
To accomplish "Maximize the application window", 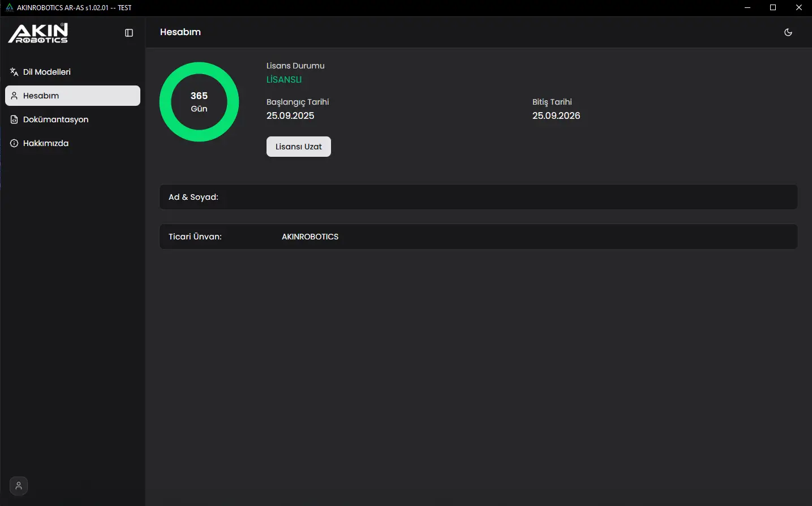I will click(x=773, y=8).
